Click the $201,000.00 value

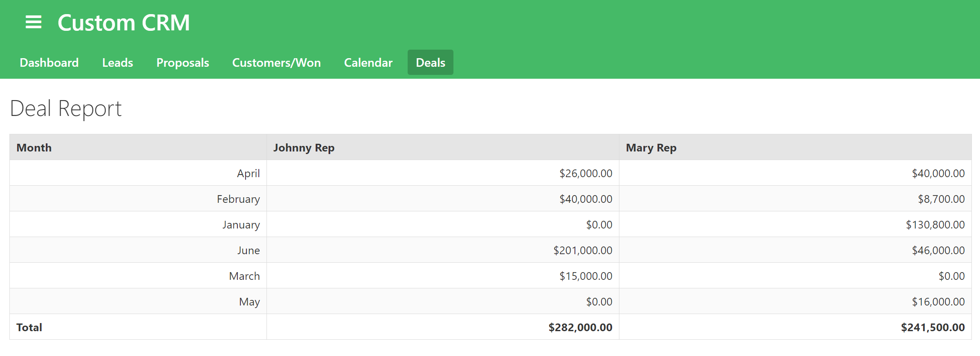(x=583, y=250)
